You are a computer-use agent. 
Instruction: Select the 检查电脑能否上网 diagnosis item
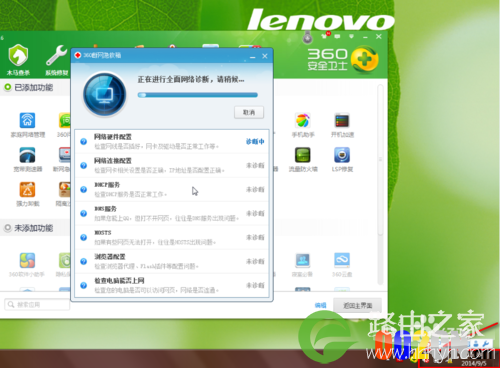(172, 285)
